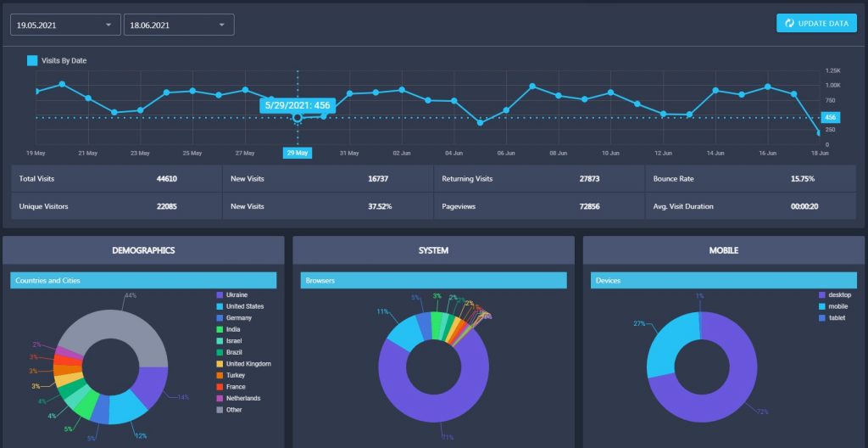Click the France red legend square
Viewport: 868px width, 448px height.
point(220,387)
